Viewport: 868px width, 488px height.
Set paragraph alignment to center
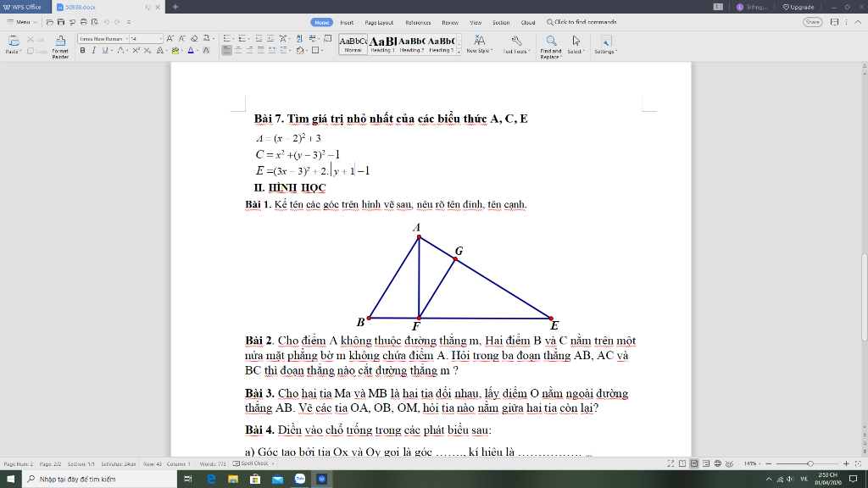[x=238, y=50]
